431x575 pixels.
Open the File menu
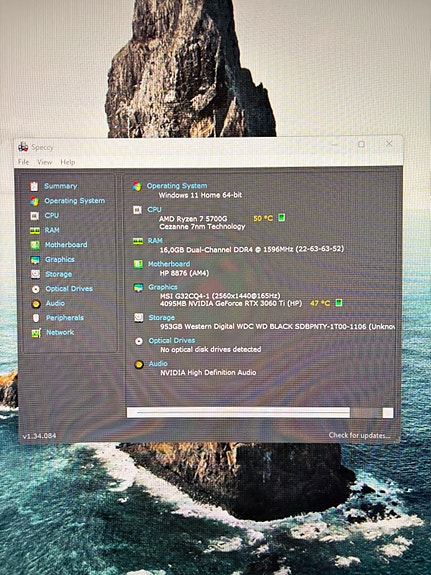(23, 162)
